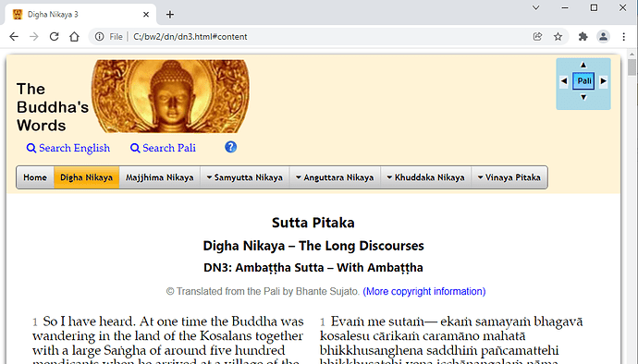Open Chrome three-dot menu
Screen dimensions: 638x364
pos(624,37)
